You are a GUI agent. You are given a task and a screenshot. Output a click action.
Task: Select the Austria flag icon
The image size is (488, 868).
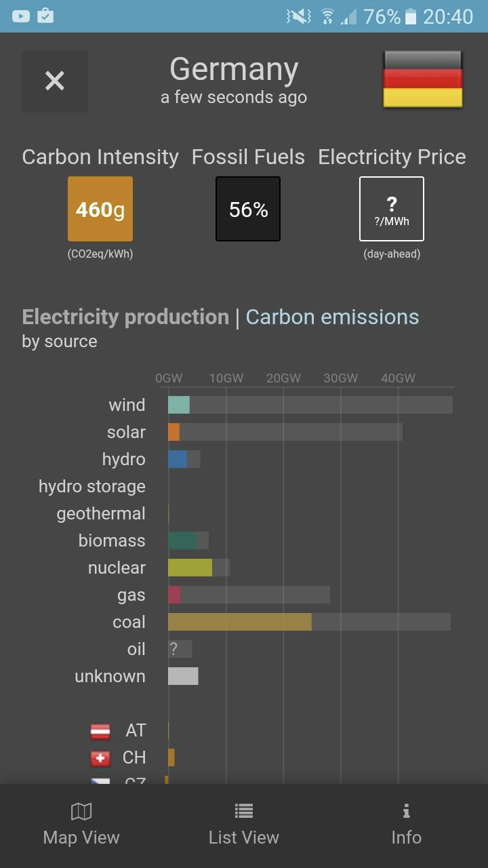click(x=100, y=730)
